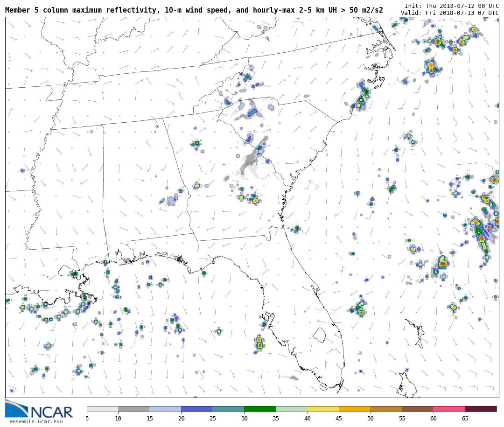Click the colorbar label '25'
The width and height of the screenshot is (504, 427).
tap(213, 418)
